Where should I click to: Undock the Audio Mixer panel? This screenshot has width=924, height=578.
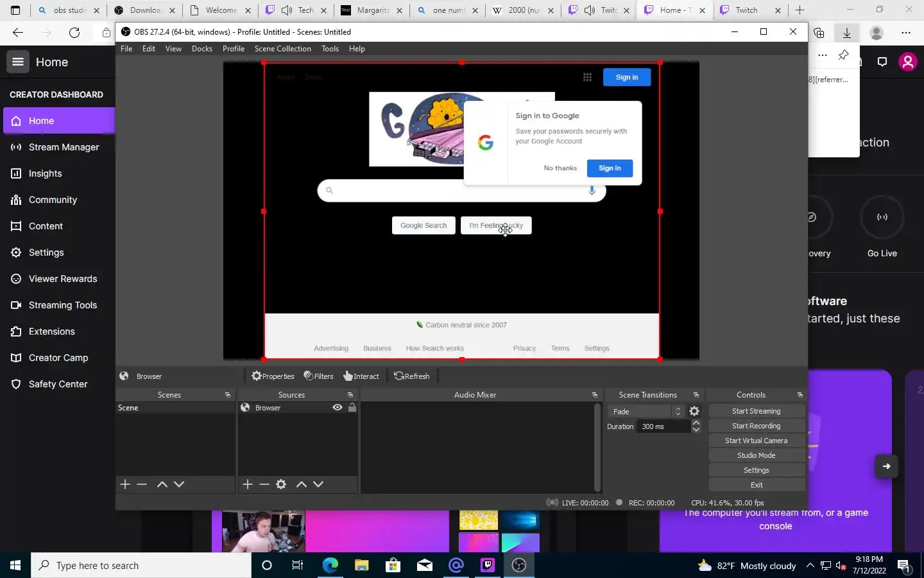595,395
